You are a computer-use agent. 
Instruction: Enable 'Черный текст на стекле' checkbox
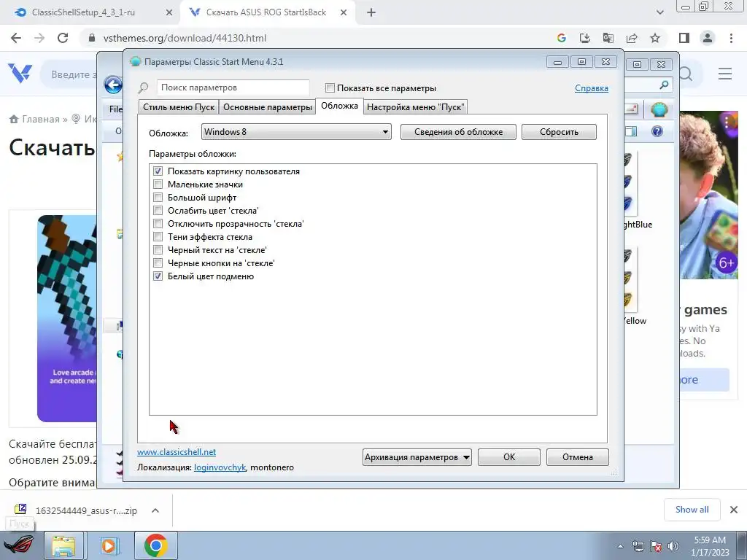click(x=158, y=249)
